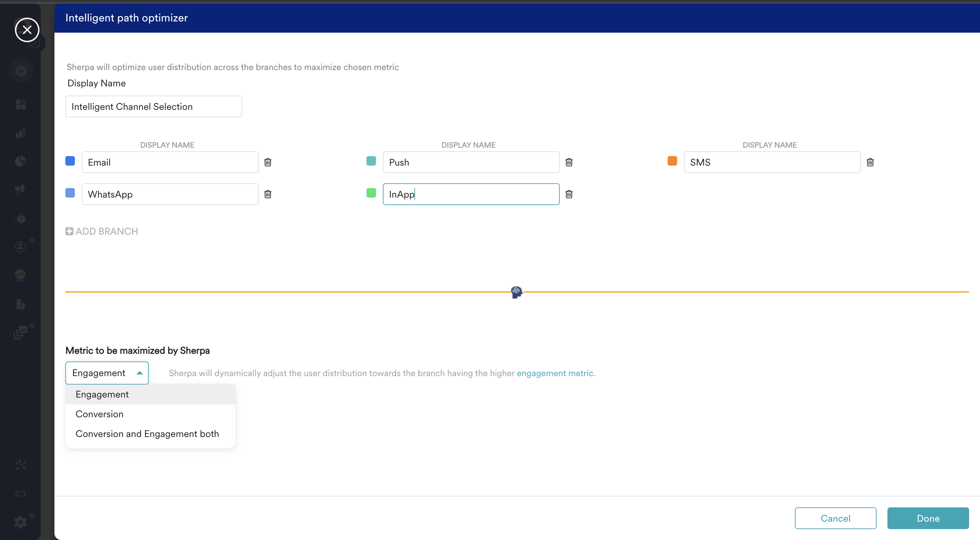Viewport: 980px width, 540px height.
Task: Delete the Email branch with trash icon
Action: [268, 163]
